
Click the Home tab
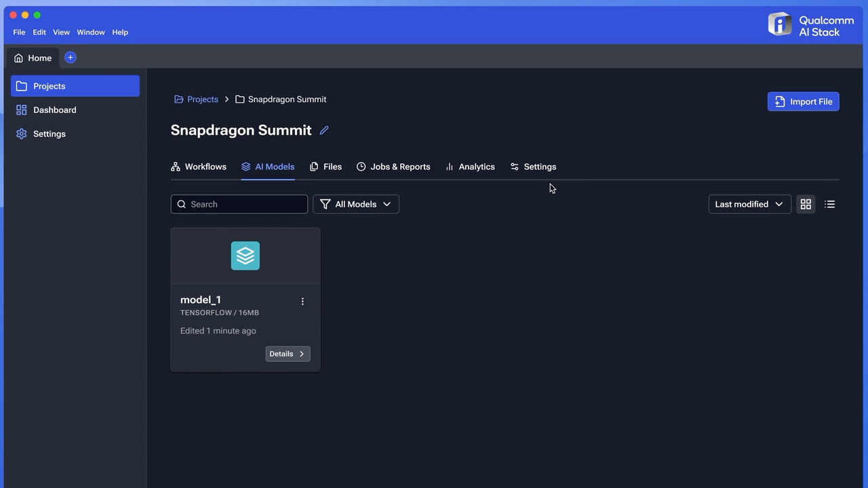pos(33,58)
